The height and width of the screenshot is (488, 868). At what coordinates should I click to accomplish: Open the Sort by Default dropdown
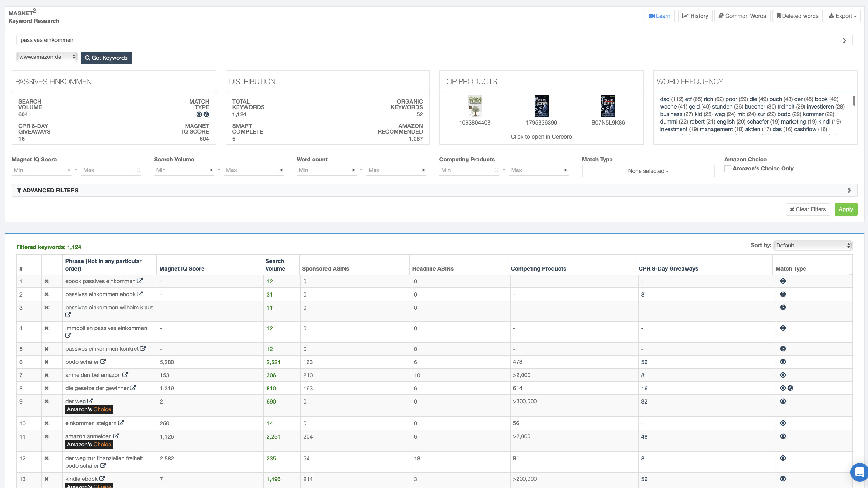tap(812, 246)
